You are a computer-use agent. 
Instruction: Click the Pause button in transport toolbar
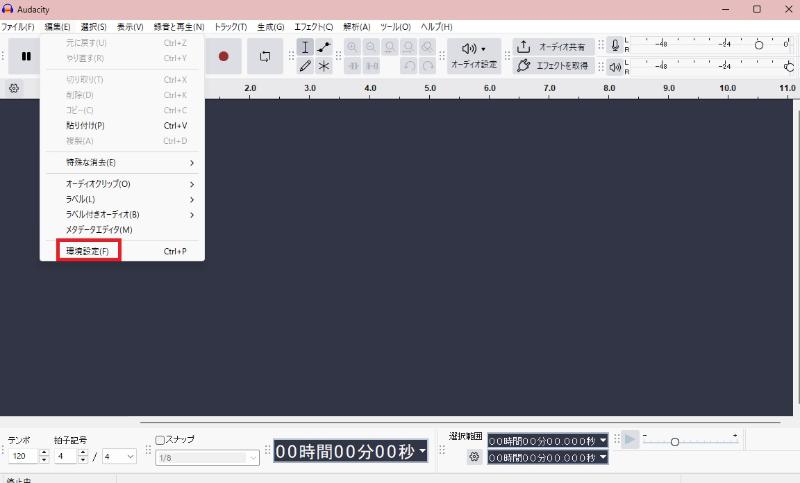click(x=26, y=56)
